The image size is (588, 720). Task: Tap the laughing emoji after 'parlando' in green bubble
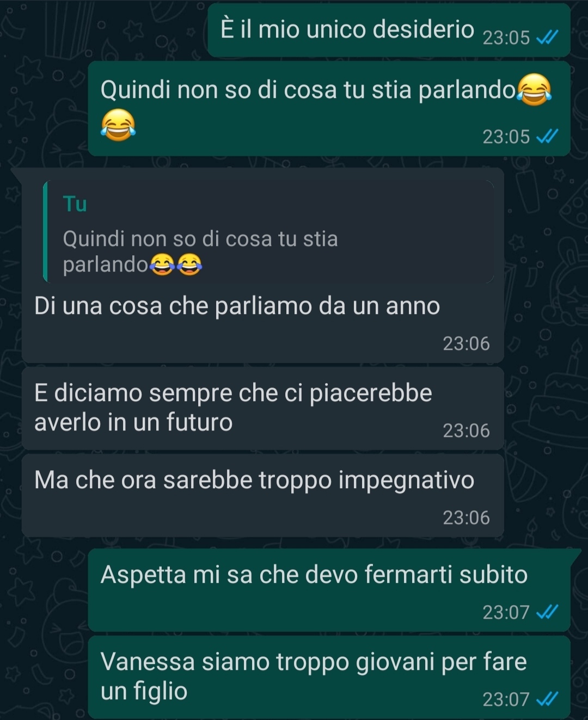click(534, 89)
